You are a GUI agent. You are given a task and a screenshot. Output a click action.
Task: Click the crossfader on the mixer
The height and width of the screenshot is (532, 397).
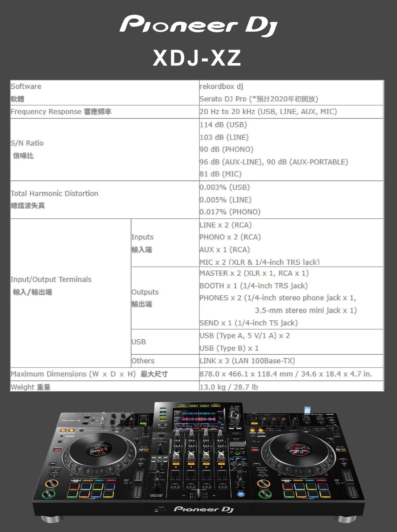199,494
